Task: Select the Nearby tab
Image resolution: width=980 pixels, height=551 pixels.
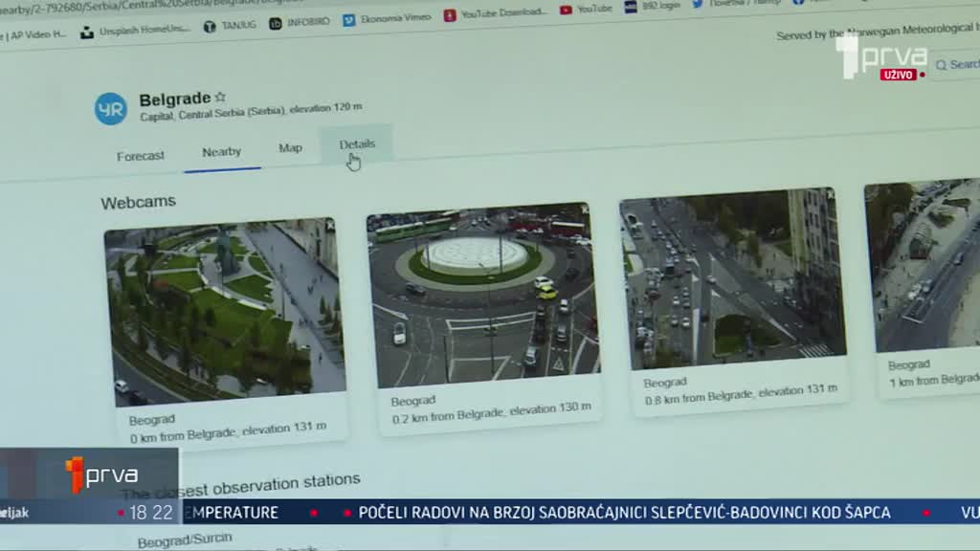Action: pyautogui.click(x=221, y=150)
